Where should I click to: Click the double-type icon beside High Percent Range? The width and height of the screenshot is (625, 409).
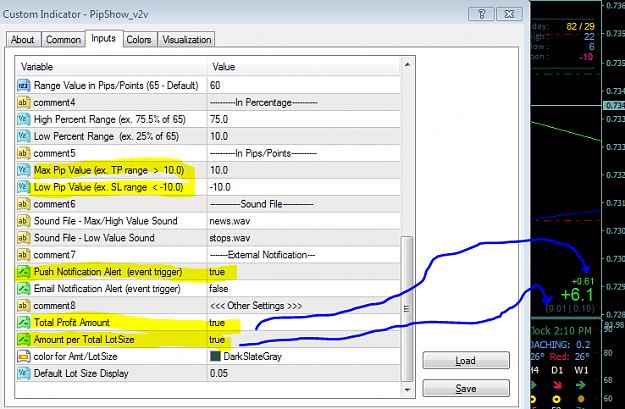[x=24, y=119]
